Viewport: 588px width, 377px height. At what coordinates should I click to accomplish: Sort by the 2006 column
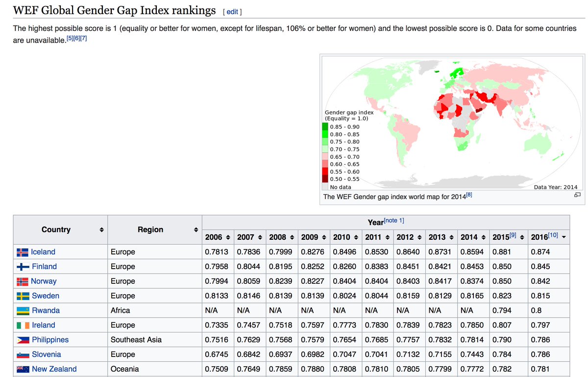(227, 237)
